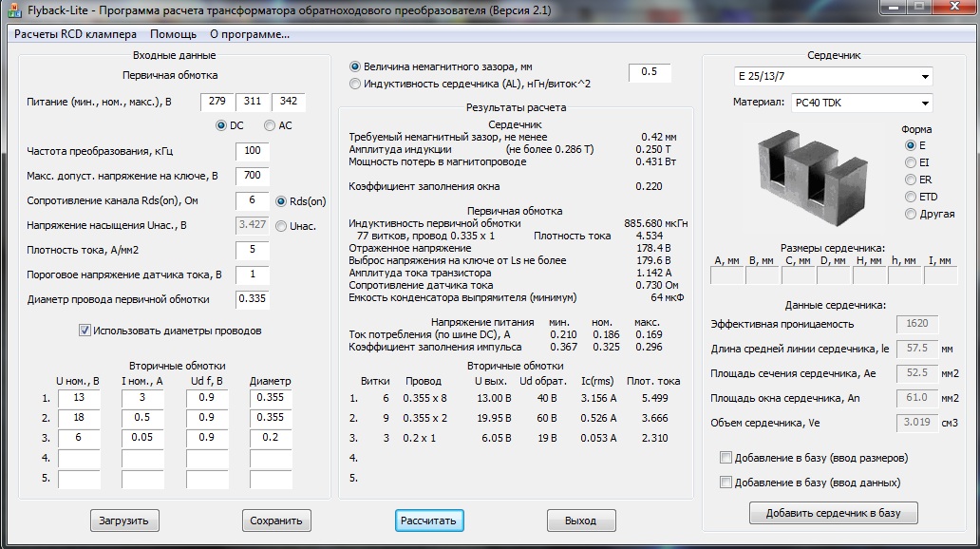Image resolution: width=980 pixels, height=549 pixels.
Task: Click the Сохранить button
Action: 275,521
